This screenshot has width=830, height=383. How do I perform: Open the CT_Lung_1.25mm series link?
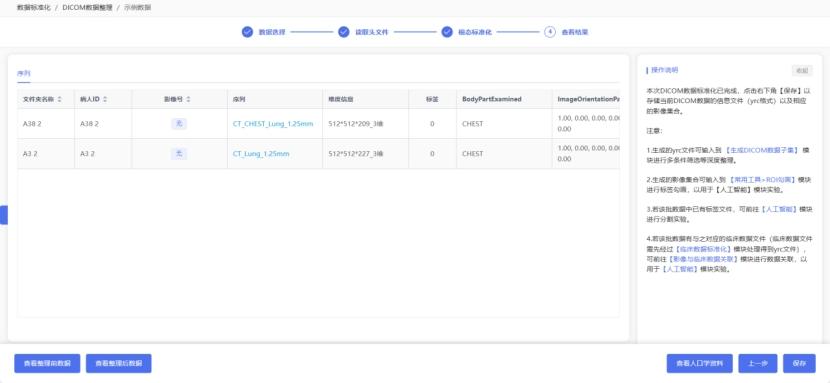click(261, 154)
